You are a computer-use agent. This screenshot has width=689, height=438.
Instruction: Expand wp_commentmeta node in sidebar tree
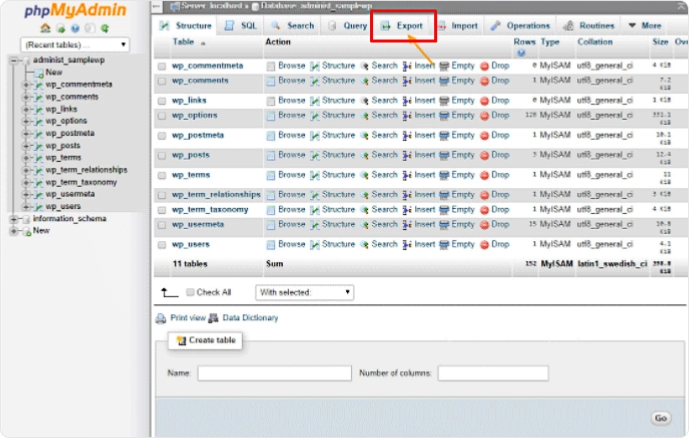26,84
